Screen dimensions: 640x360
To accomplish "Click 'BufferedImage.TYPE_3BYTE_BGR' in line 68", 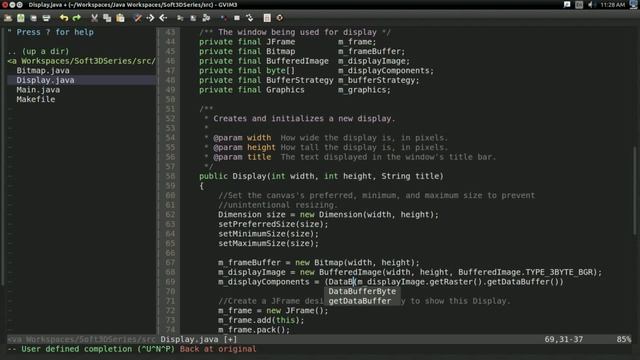I will coord(525,272).
